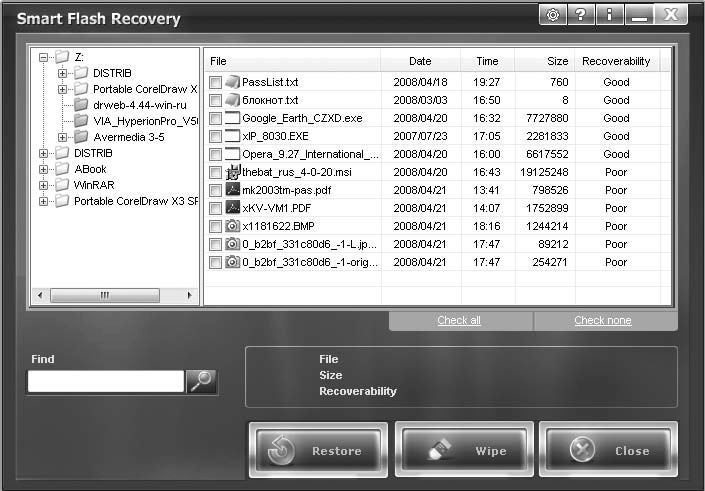Open settings via the gear icon

pyautogui.click(x=553, y=15)
